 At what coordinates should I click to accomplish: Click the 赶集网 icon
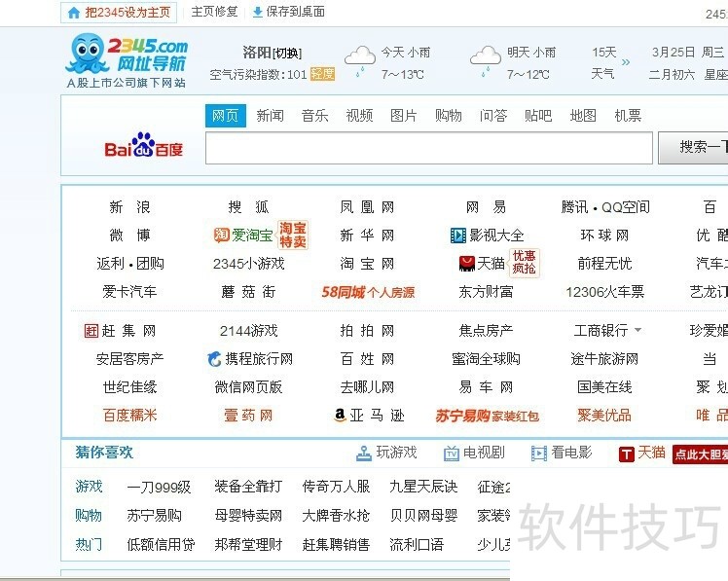click(x=91, y=331)
